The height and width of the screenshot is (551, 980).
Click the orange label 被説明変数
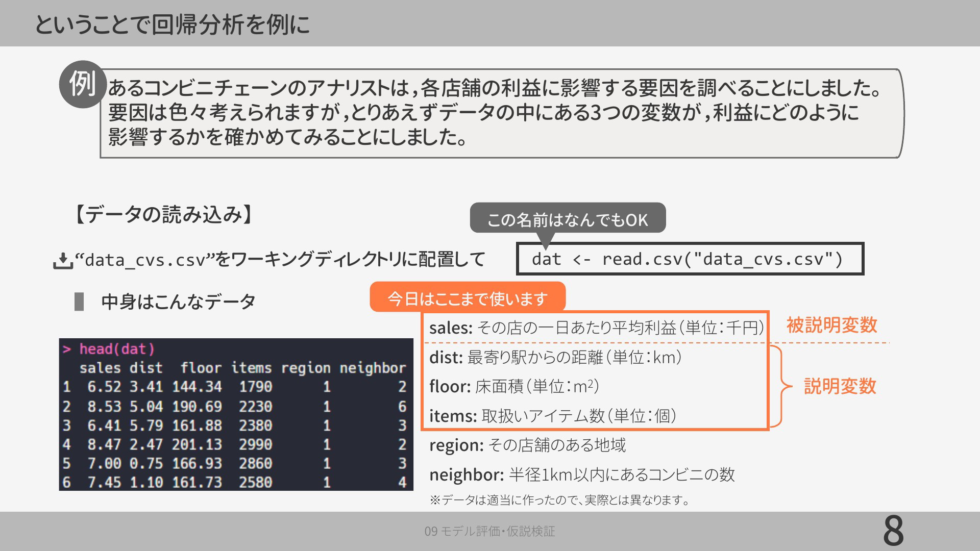(832, 325)
